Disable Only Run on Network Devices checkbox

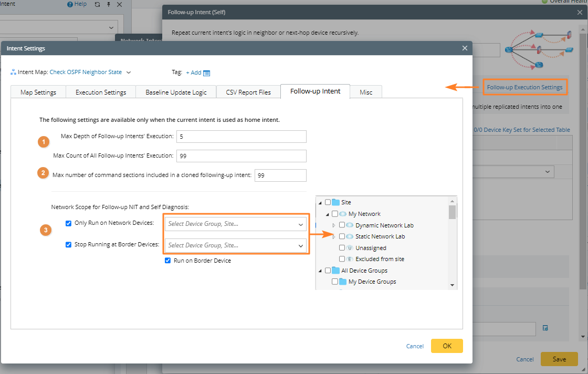click(x=69, y=223)
